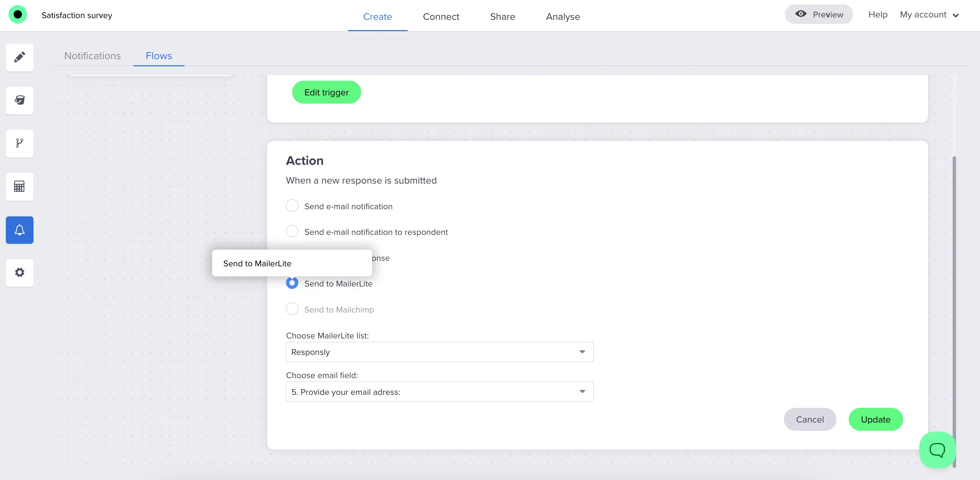Screen dimensions: 980x480
Task: Open the logic branching panel
Action: click(19, 144)
